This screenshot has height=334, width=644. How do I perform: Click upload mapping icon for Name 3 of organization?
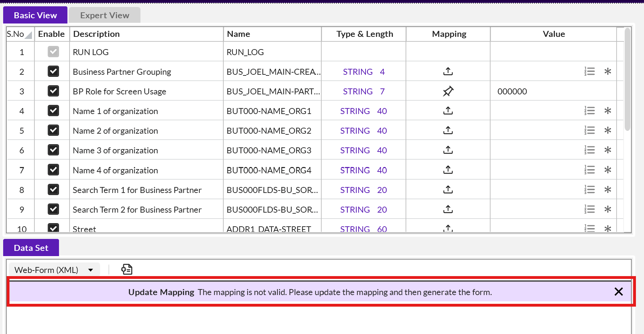point(448,150)
